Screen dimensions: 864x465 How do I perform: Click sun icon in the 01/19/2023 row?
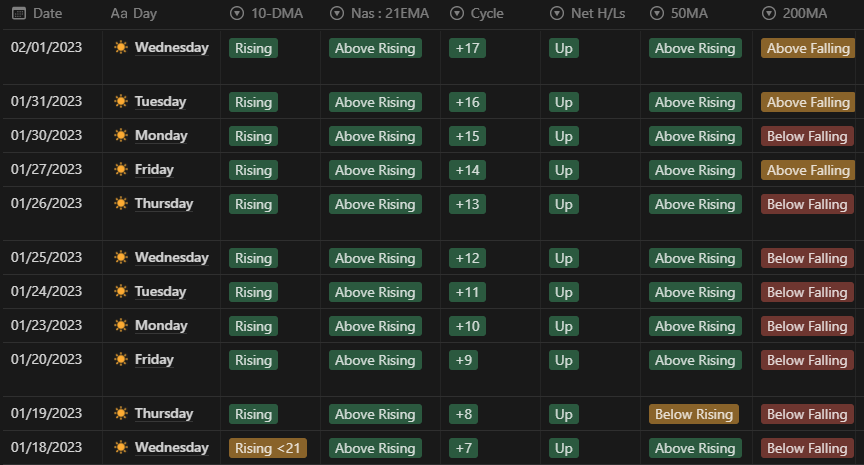121,414
